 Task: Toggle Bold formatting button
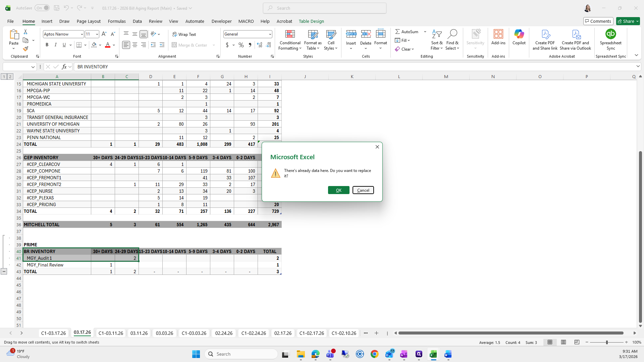click(x=47, y=45)
